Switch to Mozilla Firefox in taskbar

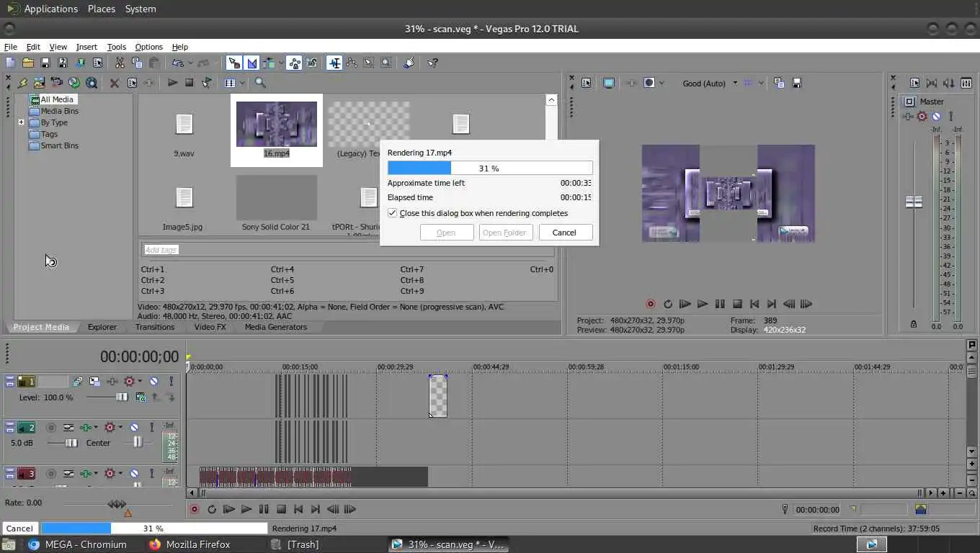pos(190,544)
